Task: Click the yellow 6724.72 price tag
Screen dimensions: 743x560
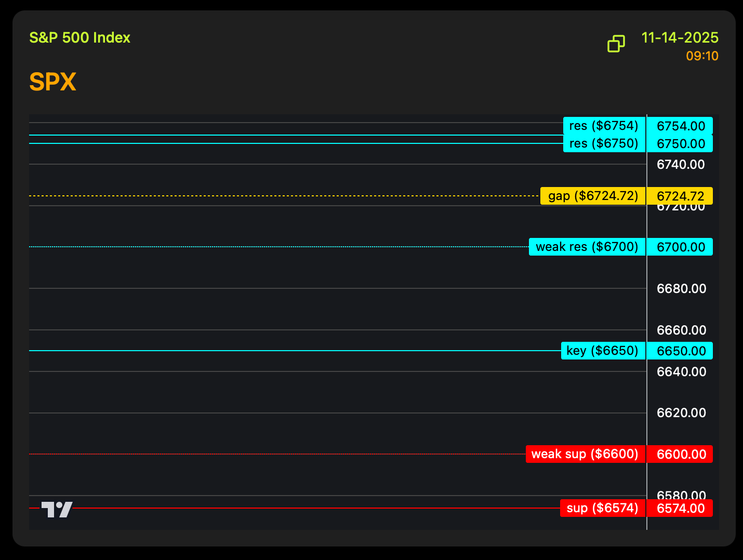Action: coord(680,196)
